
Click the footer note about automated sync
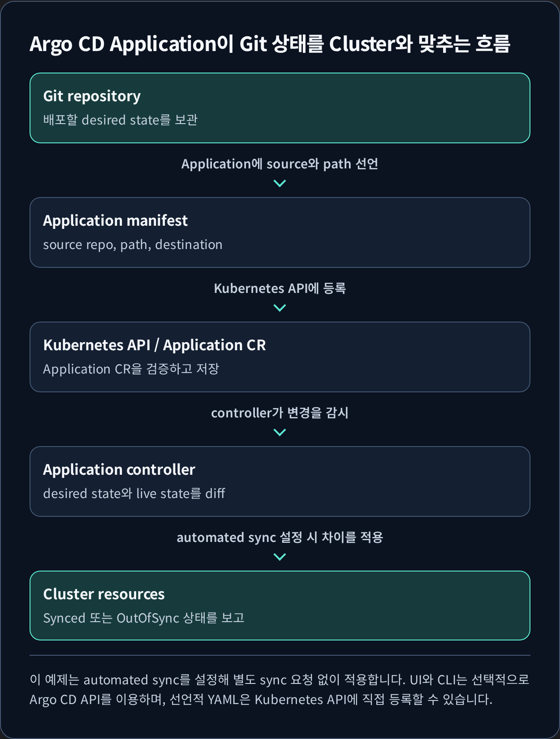coord(280,689)
